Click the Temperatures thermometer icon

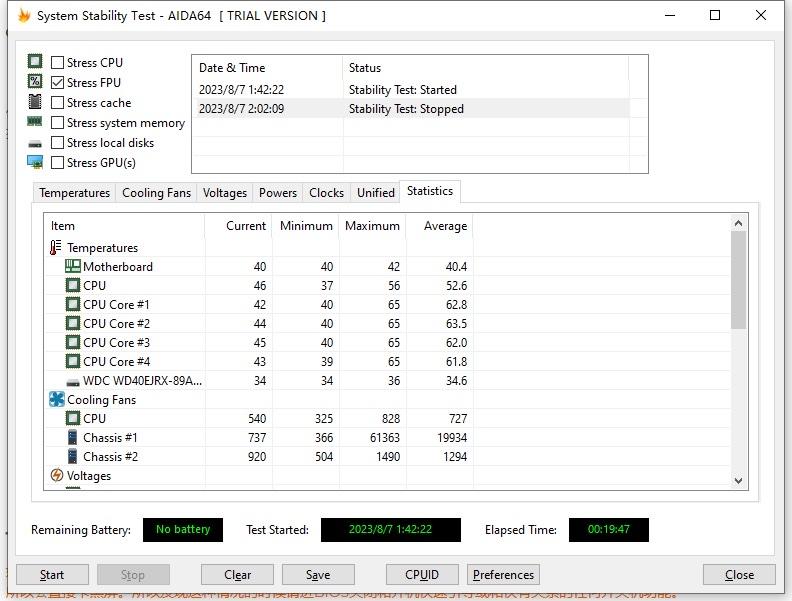pos(56,248)
